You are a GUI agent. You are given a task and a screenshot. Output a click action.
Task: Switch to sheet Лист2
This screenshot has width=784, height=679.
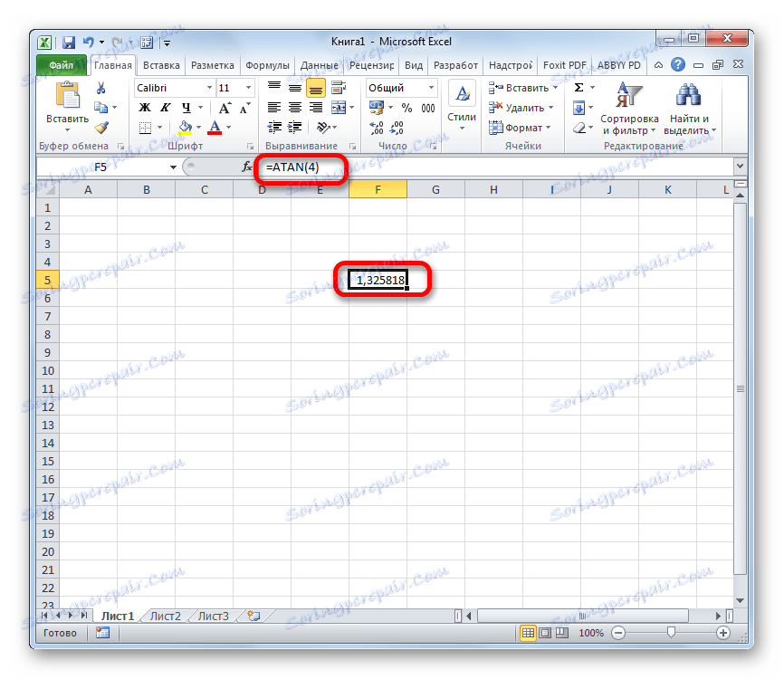tap(165, 615)
